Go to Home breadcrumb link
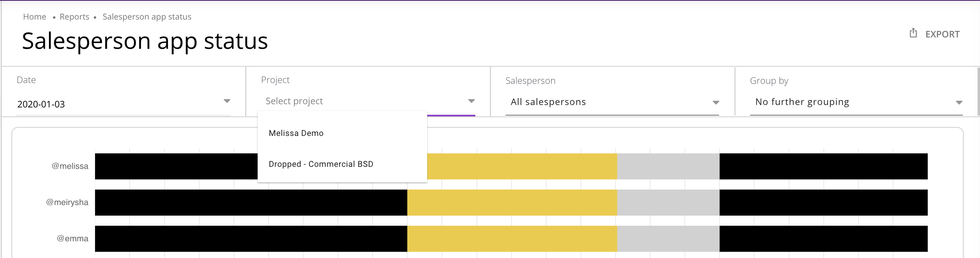980x258 pixels. pos(35,17)
